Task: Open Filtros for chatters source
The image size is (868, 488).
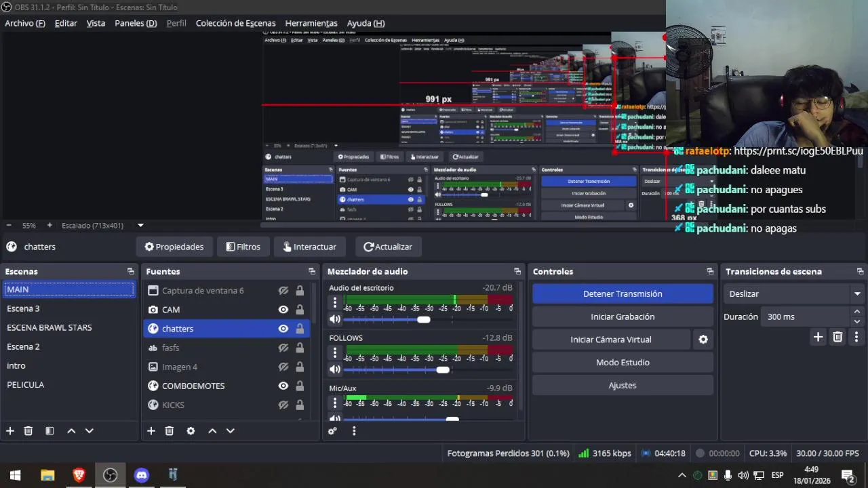Action: point(243,247)
